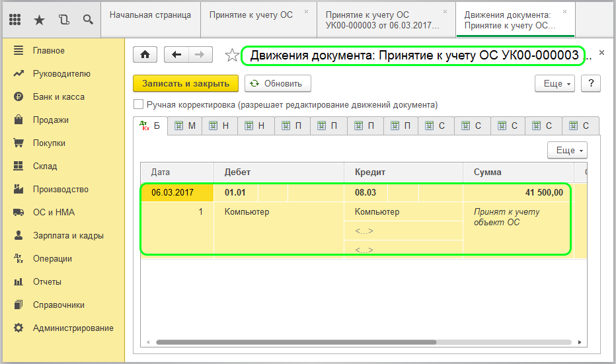Click the Сумма column header
Image resolution: width=616 pixels, height=364 pixels.
518,172
